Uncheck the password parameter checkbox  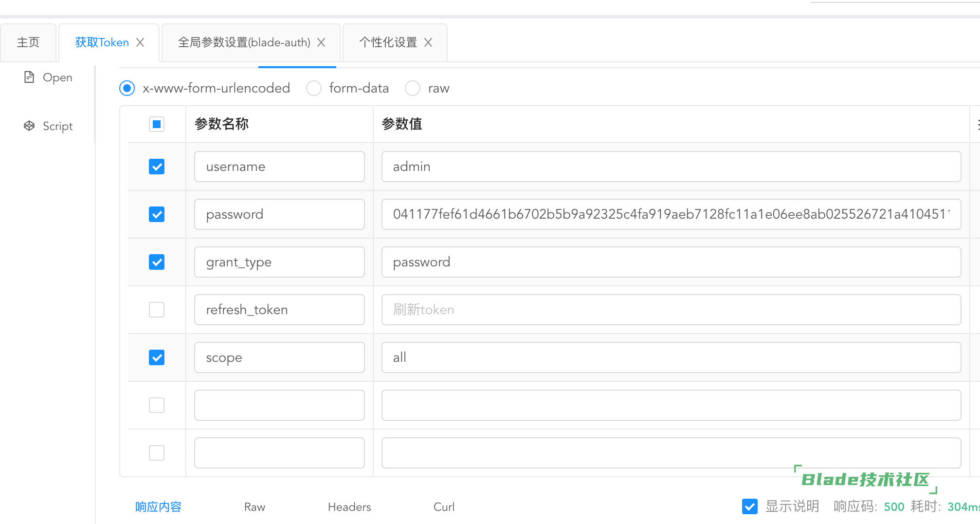[157, 214]
